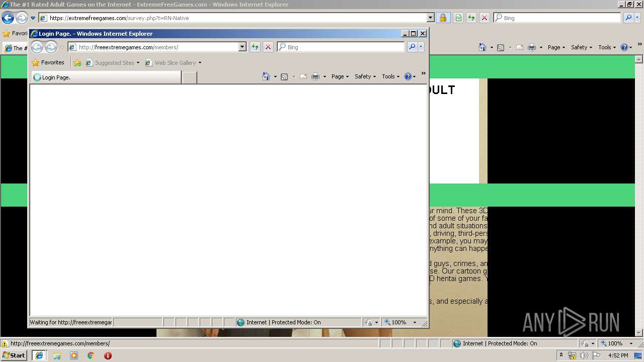Image resolution: width=644 pixels, height=362 pixels.
Task: Open Page menu in main browser window
Action: (x=556, y=47)
